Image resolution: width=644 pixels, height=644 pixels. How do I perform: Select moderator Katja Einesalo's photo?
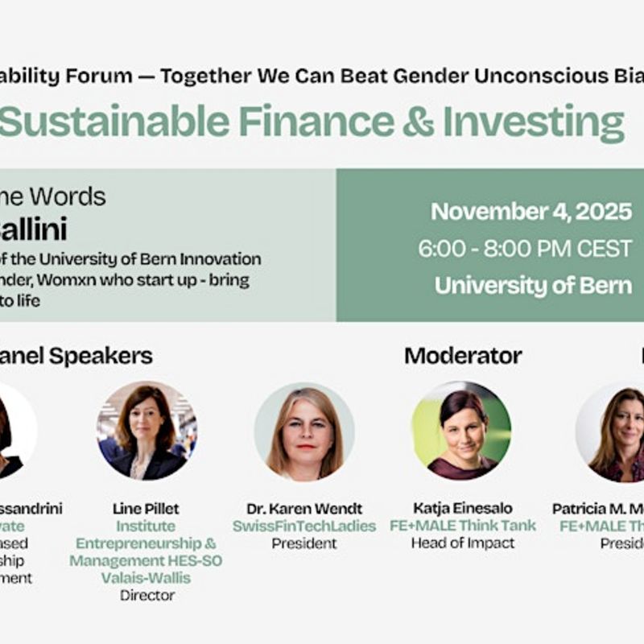tap(461, 431)
